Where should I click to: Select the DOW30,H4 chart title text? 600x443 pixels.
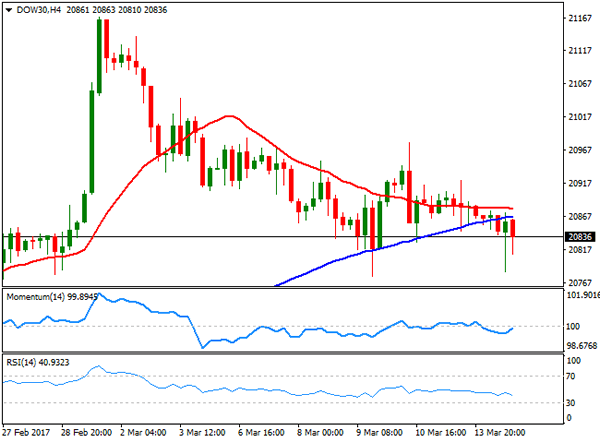point(39,10)
